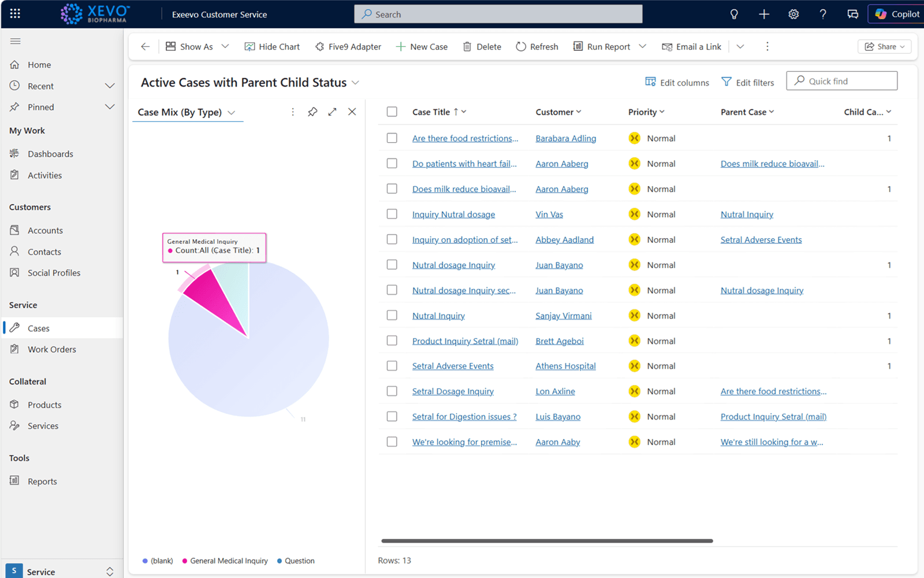
Task: Expand the chart to full size
Action: coord(332,112)
